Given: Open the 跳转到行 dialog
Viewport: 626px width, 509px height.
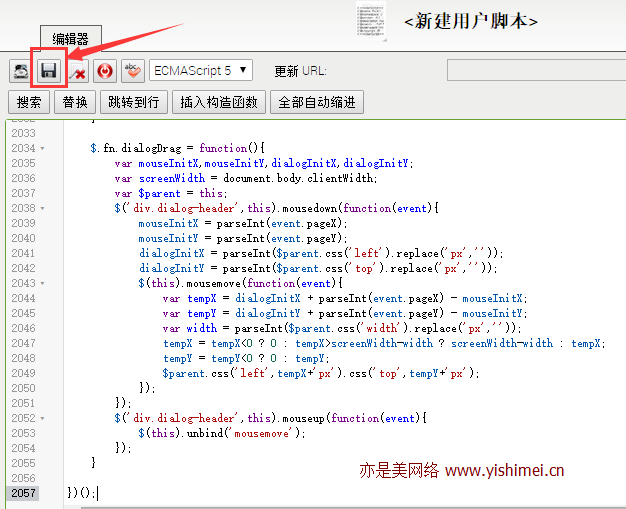Looking at the screenshot, I should (134, 102).
